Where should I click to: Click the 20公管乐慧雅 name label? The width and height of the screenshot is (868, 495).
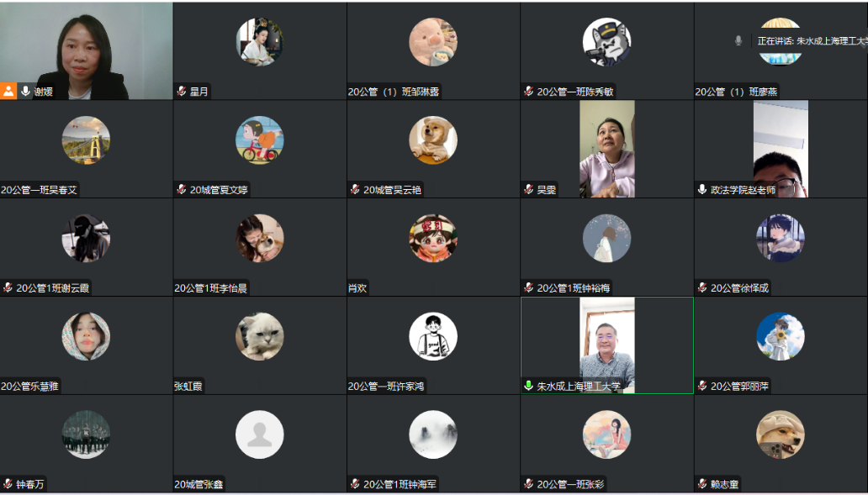coord(30,386)
